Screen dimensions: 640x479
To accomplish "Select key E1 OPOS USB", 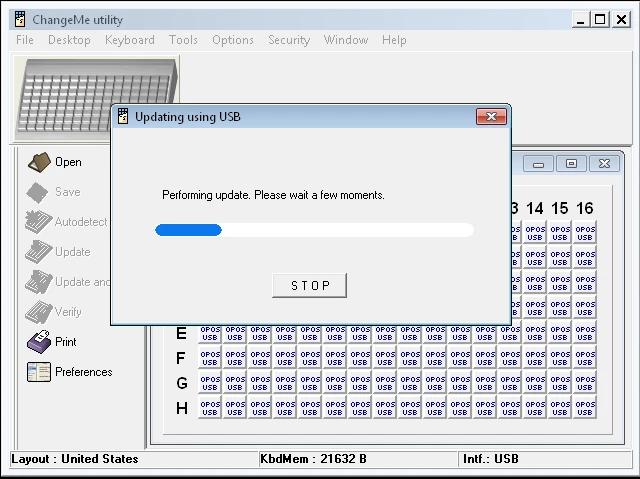I will pos(210,333).
